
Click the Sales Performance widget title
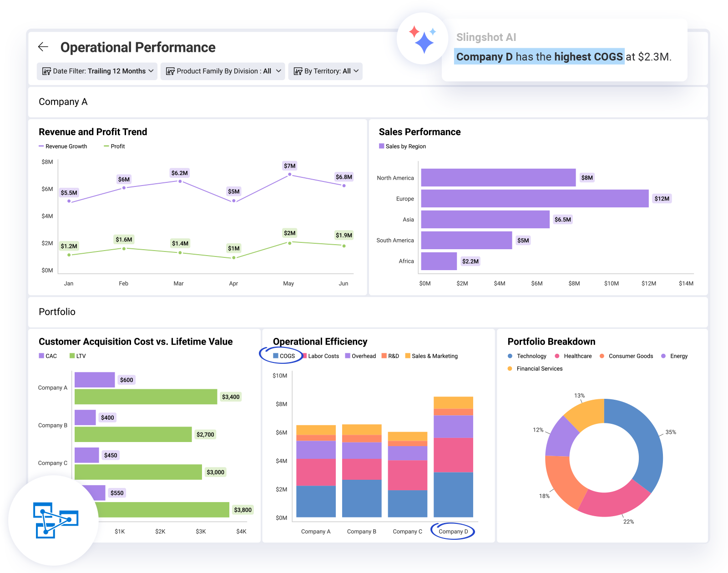click(420, 132)
